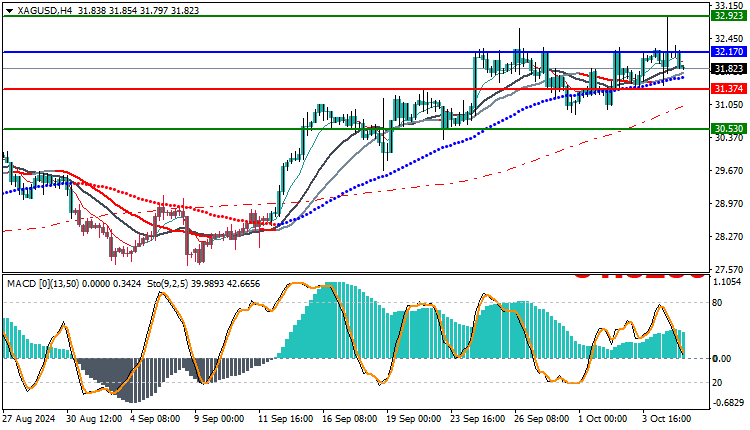Click the 31.050 price scale value

728,105
